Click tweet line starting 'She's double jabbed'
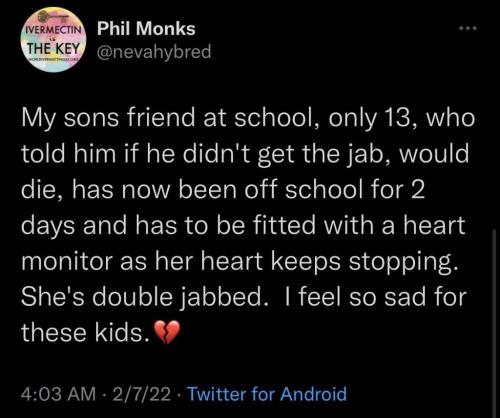This screenshot has width=500, height=418. click(244, 297)
